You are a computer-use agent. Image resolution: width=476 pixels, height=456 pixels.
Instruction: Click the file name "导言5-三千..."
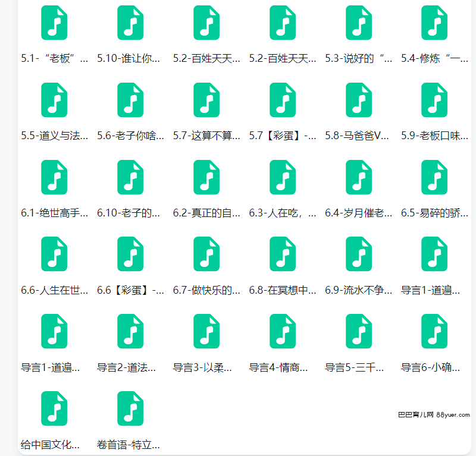point(354,367)
